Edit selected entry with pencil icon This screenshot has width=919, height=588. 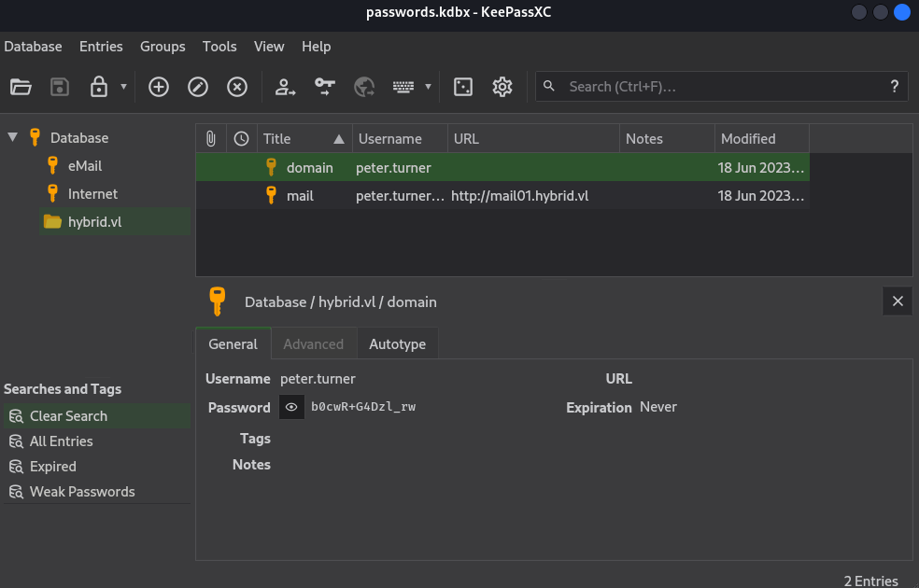coord(197,87)
